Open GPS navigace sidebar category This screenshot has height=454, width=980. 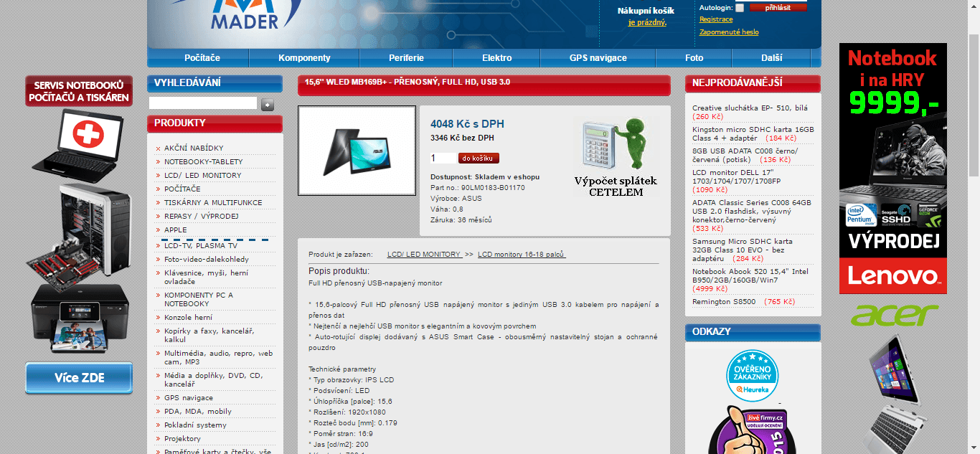[x=189, y=398]
